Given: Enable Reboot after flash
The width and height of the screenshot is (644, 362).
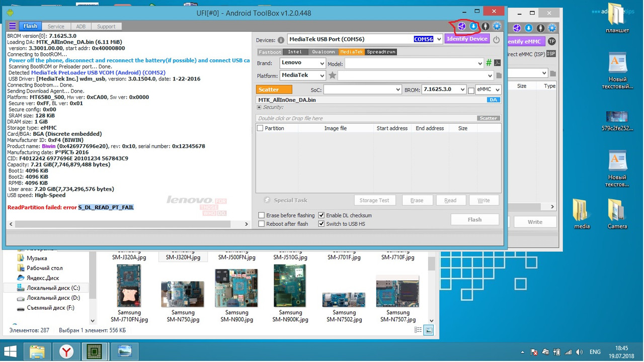Looking at the screenshot, I should tap(261, 224).
